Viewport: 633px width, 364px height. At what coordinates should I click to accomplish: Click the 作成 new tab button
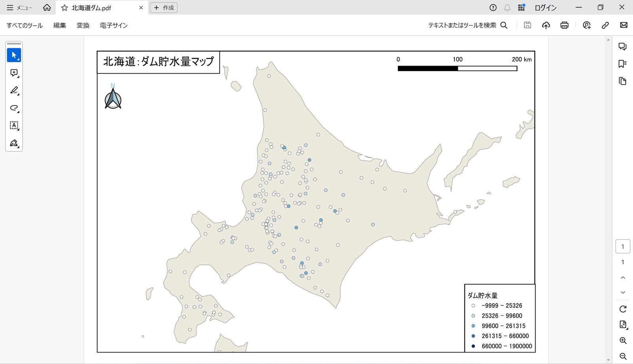[x=164, y=8]
